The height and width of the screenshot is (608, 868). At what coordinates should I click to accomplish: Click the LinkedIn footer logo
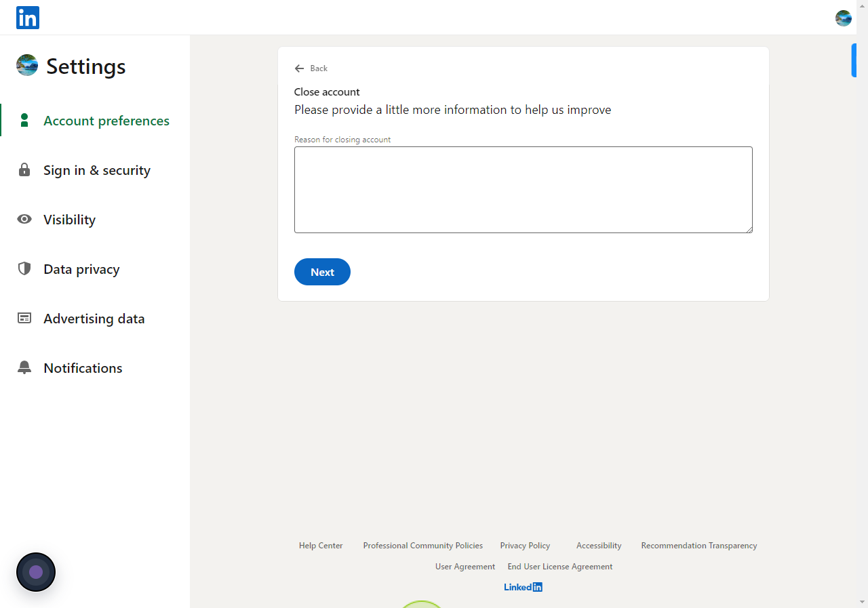pyautogui.click(x=523, y=587)
